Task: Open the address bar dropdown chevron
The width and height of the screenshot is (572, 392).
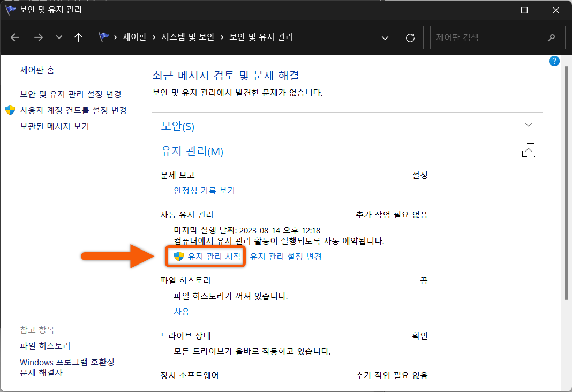Action: click(x=385, y=37)
